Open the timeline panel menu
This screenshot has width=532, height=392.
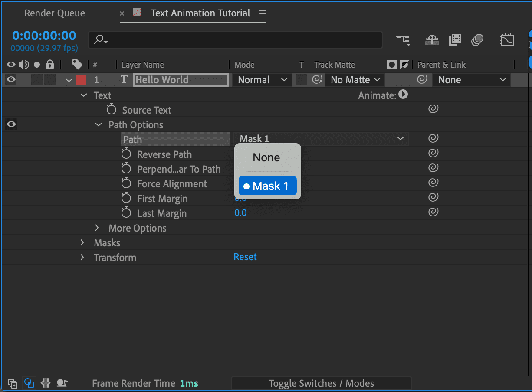pos(263,13)
